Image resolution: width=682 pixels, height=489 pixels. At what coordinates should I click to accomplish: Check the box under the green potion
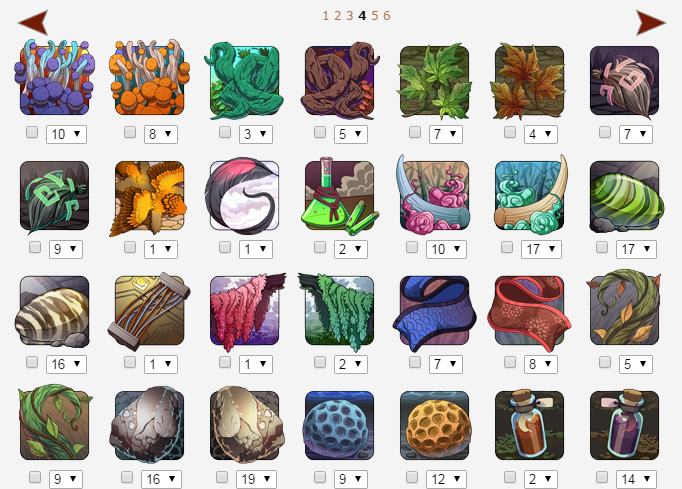pyautogui.click(x=320, y=247)
